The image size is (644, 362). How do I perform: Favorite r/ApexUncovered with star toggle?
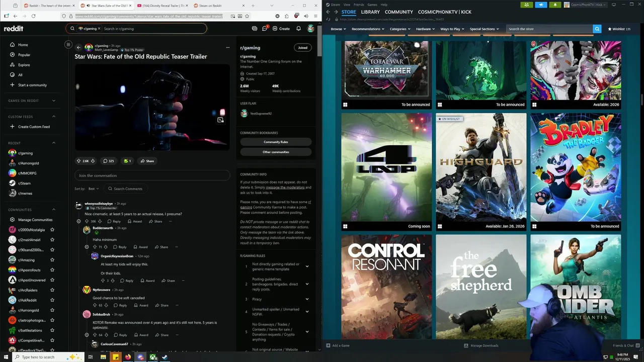click(x=52, y=280)
